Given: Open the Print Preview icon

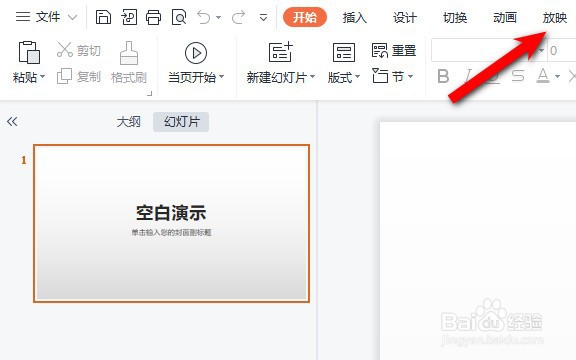Looking at the screenshot, I should 179,17.
